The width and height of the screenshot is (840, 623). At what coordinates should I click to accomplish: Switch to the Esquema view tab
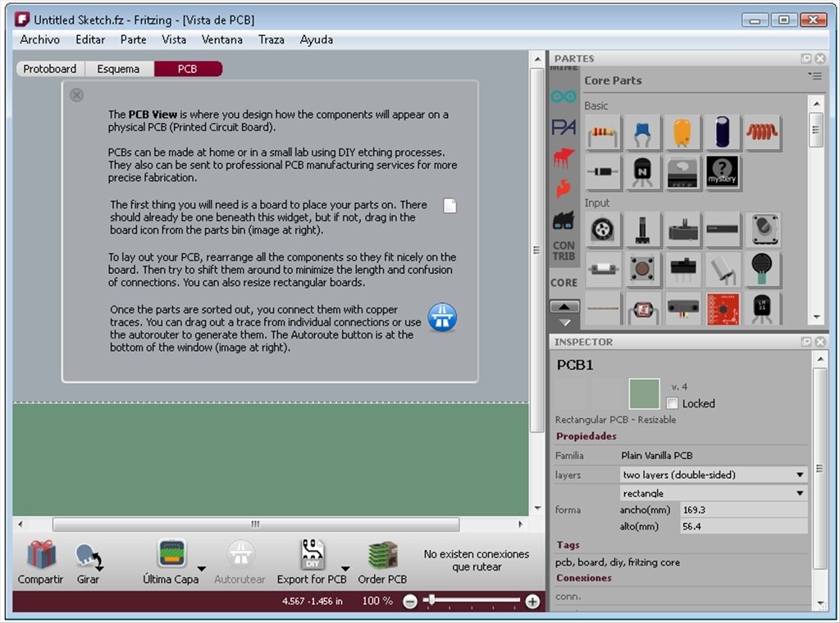(118, 69)
